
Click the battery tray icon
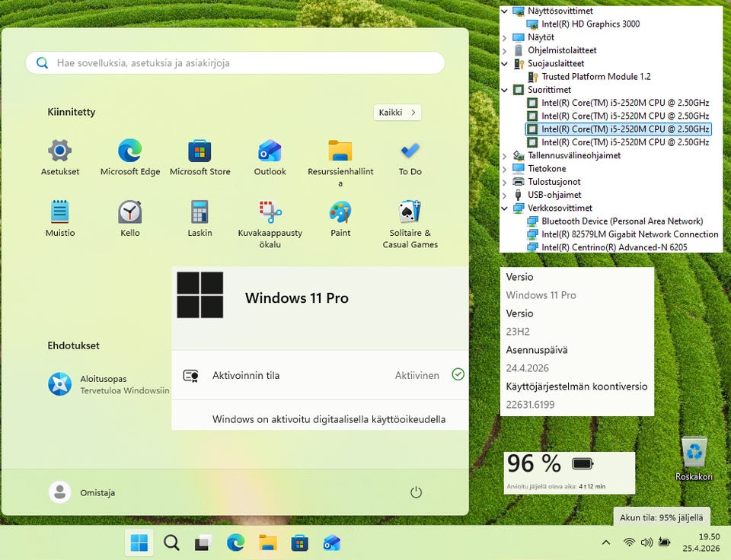point(664,542)
